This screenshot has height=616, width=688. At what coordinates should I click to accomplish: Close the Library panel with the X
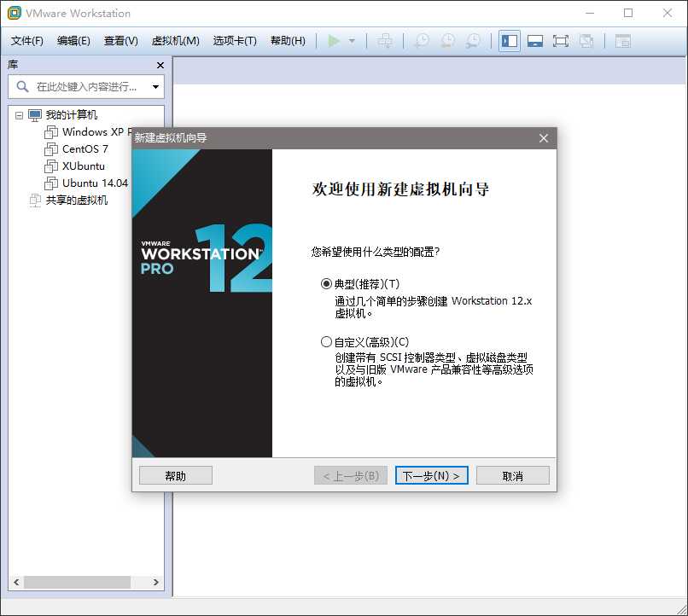coord(160,65)
